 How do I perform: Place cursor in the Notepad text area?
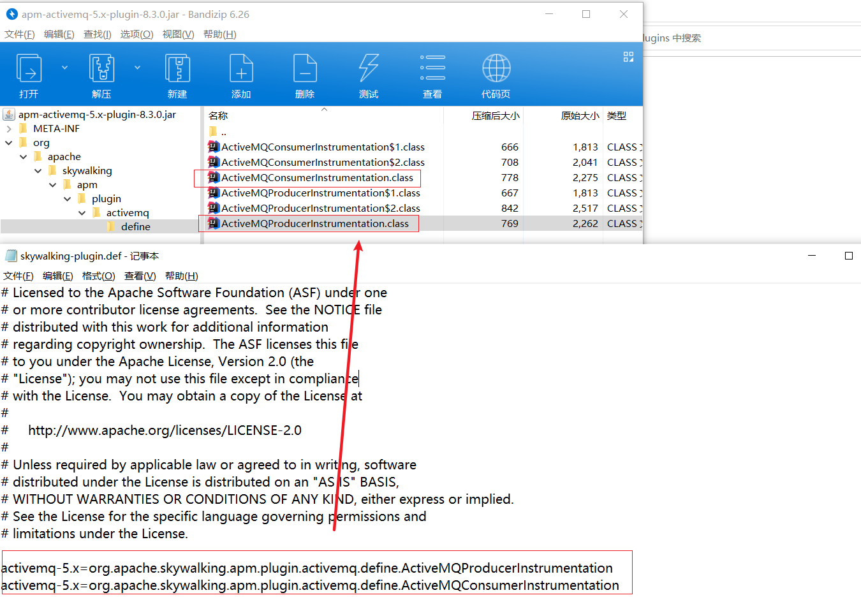(255, 414)
